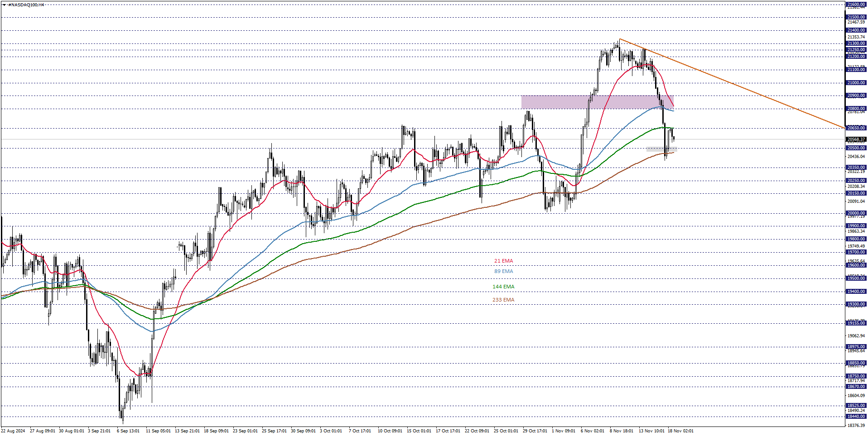Screen dimensions: 868x436
Task: Click the 20350.00 price level label
Action: point(856,168)
